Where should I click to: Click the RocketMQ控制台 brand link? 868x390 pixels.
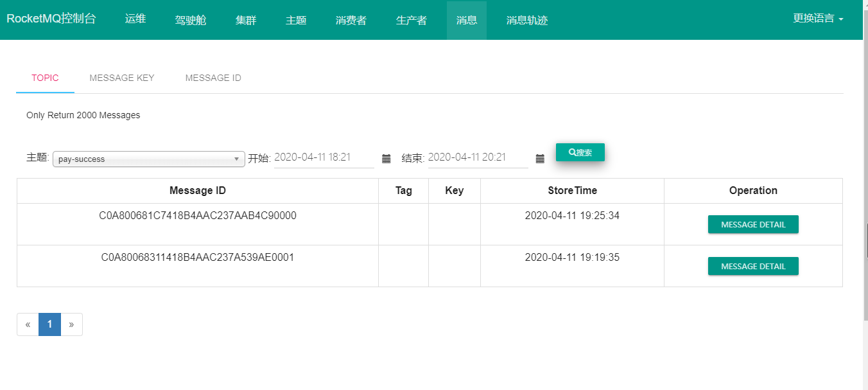click(51, 19)
